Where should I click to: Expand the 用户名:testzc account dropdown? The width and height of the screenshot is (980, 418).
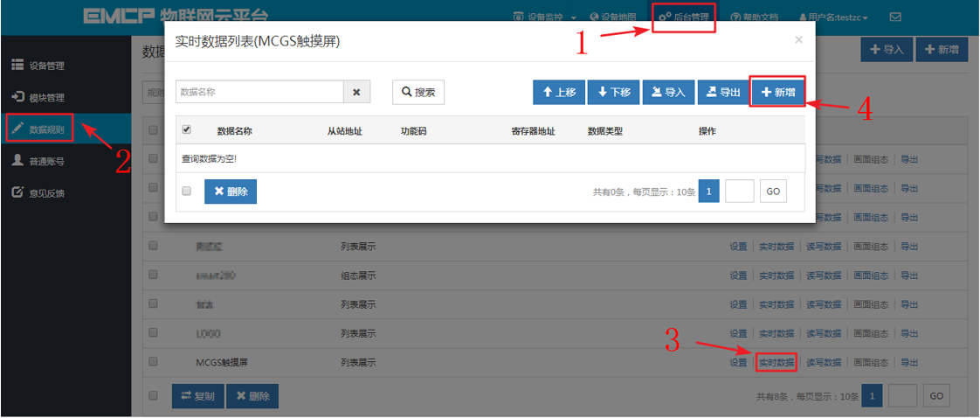(x=834, y=17)
